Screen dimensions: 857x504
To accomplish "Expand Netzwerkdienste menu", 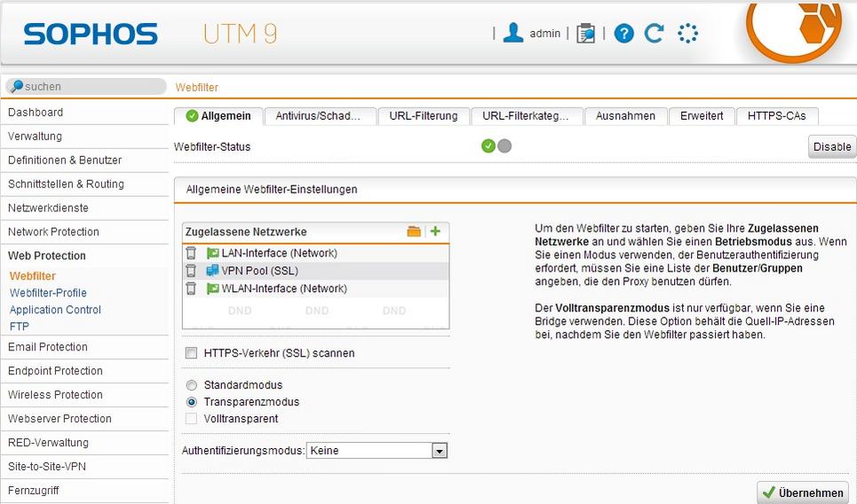I will tap(84, 208).
